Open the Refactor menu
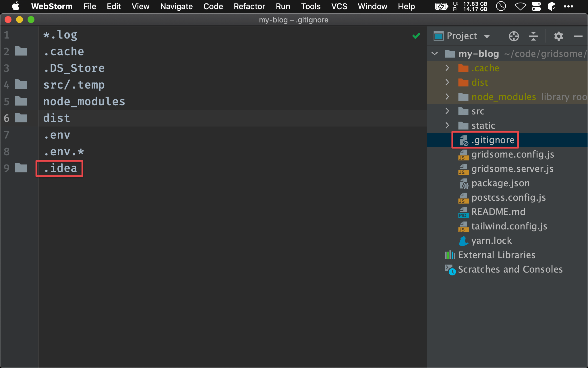The image size is (588, 368). (249, 6)
